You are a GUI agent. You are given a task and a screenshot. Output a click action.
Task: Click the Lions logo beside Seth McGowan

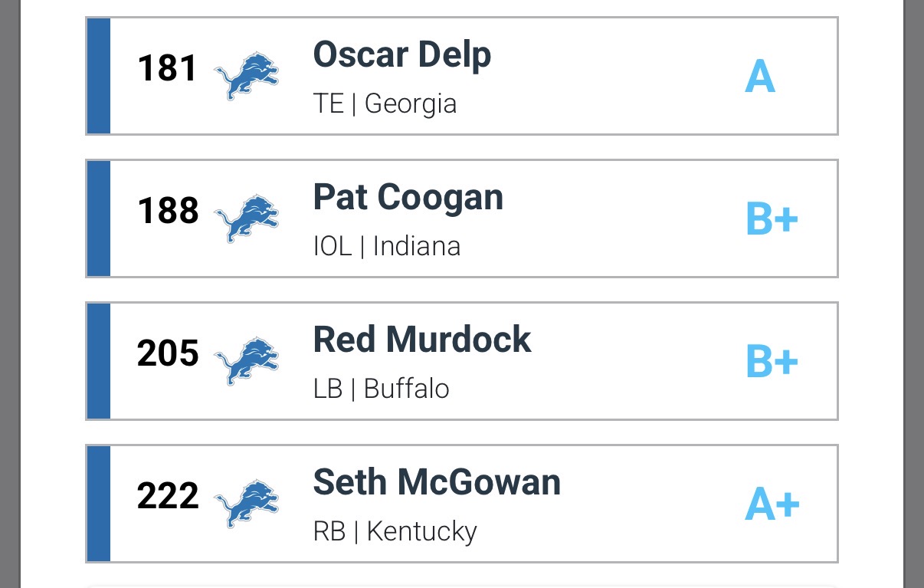click(247, 503)
